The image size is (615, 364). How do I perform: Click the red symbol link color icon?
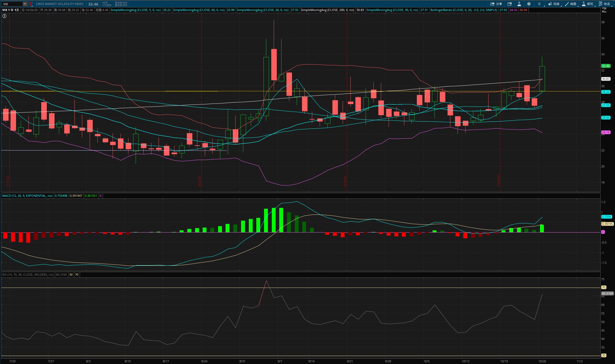pos(30,4)
